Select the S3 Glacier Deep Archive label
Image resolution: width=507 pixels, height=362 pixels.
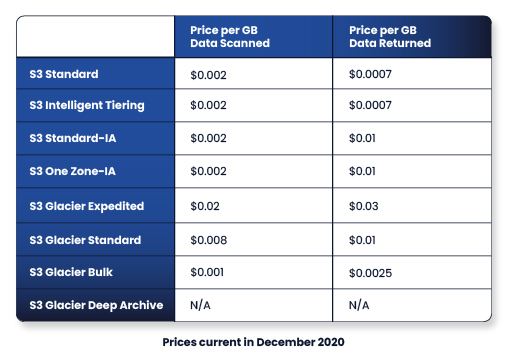click(x=96, y=305)
